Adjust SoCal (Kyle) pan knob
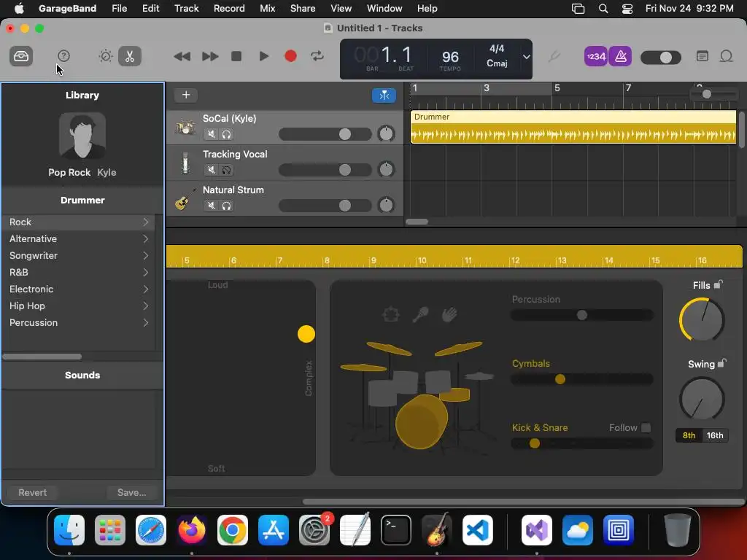Image resolution: width=747 pixels, height=560 pixels. (386, 134)
